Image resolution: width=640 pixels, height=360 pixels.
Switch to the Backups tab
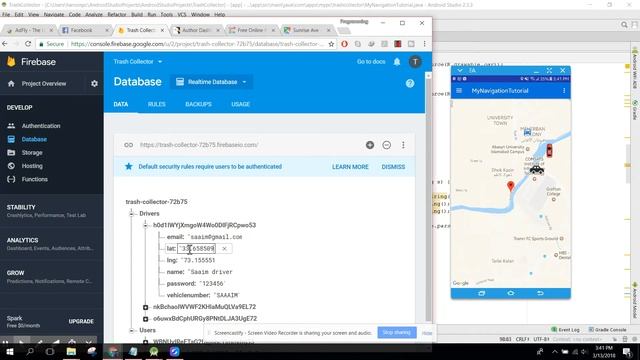(198, 104)
